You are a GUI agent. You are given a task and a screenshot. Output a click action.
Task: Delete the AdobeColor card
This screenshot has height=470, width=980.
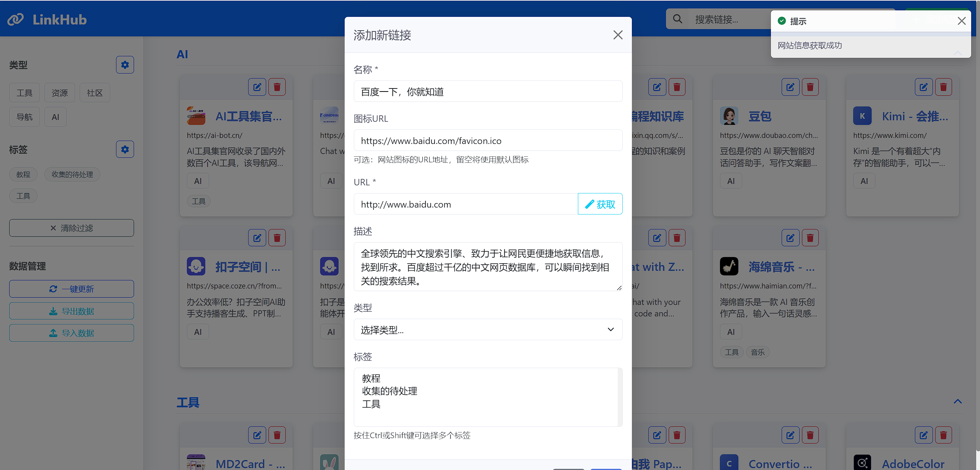(x=943, y=435)
